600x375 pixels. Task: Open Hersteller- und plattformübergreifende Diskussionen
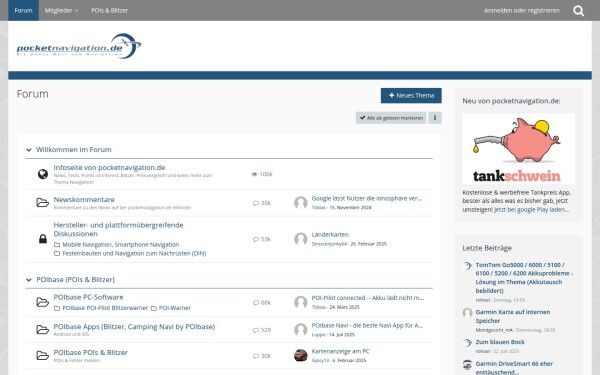[x=118, y=229]
